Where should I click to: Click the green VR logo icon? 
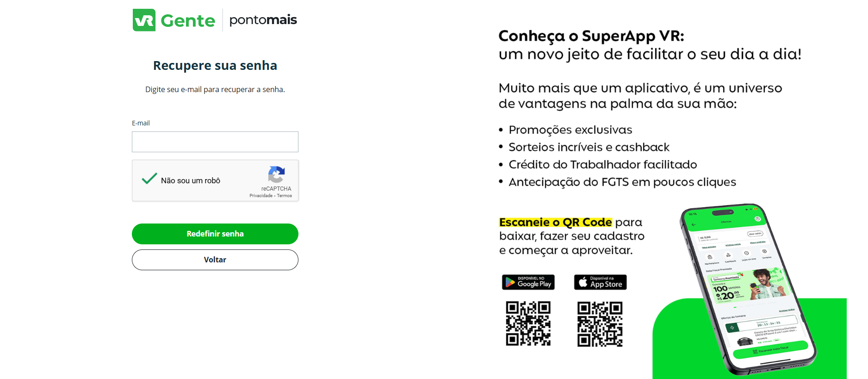(x=144, y=20)
